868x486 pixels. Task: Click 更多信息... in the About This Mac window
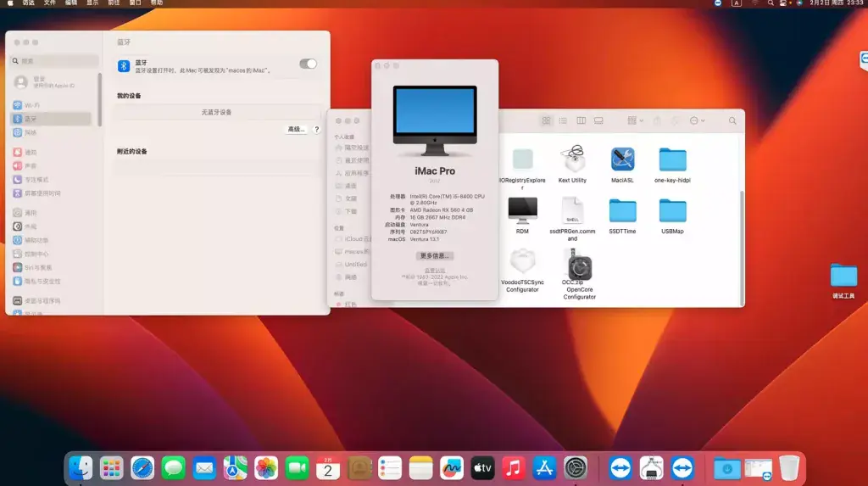pos(435,256)
